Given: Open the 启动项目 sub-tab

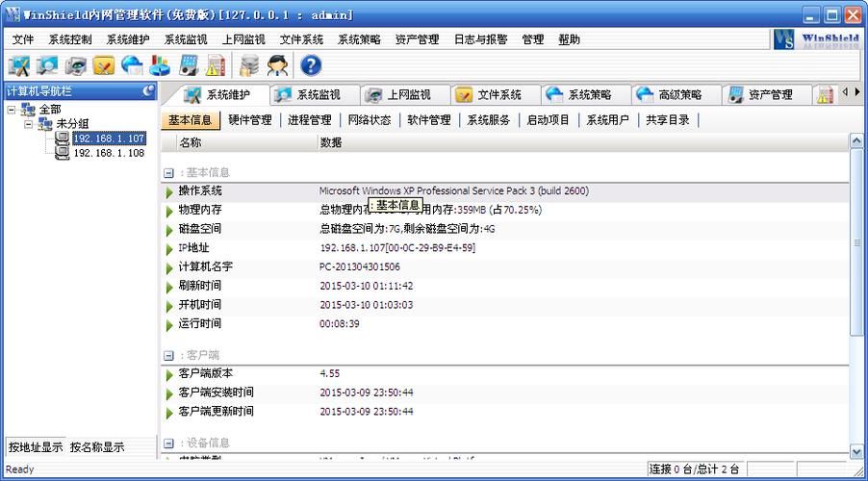Looking at the screenshot, I should click(549, 120).
